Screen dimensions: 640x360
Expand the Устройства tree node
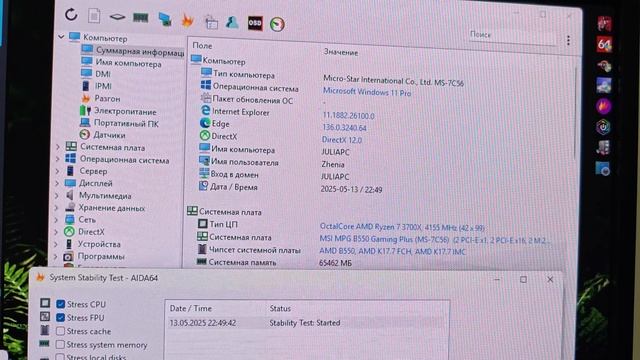click(x=56, y=244)
